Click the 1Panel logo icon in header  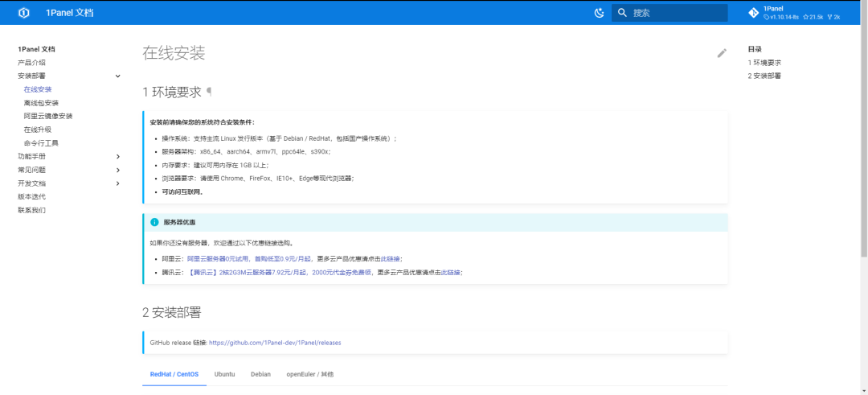(23, 13)
